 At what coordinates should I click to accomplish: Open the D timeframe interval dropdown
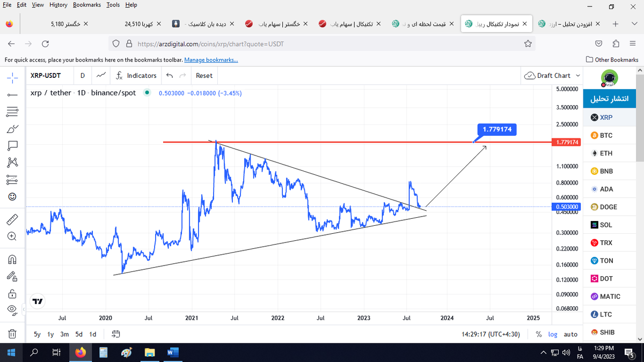pos(82,76)
